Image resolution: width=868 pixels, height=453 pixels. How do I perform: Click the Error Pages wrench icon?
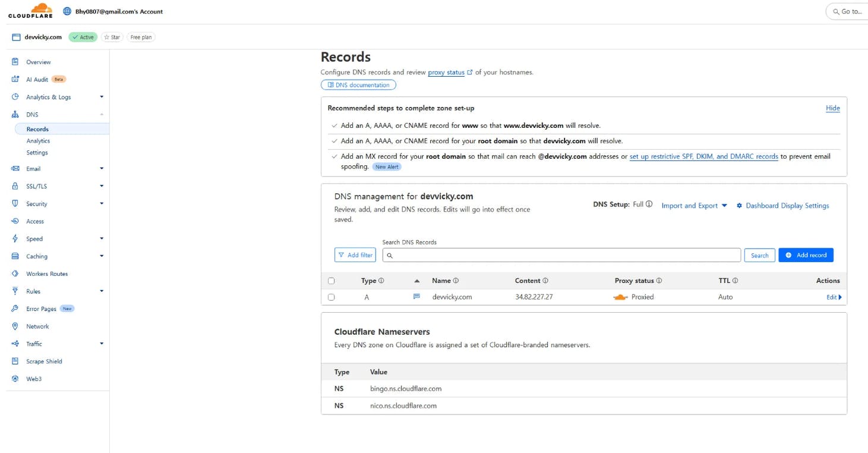coord(15,309)
